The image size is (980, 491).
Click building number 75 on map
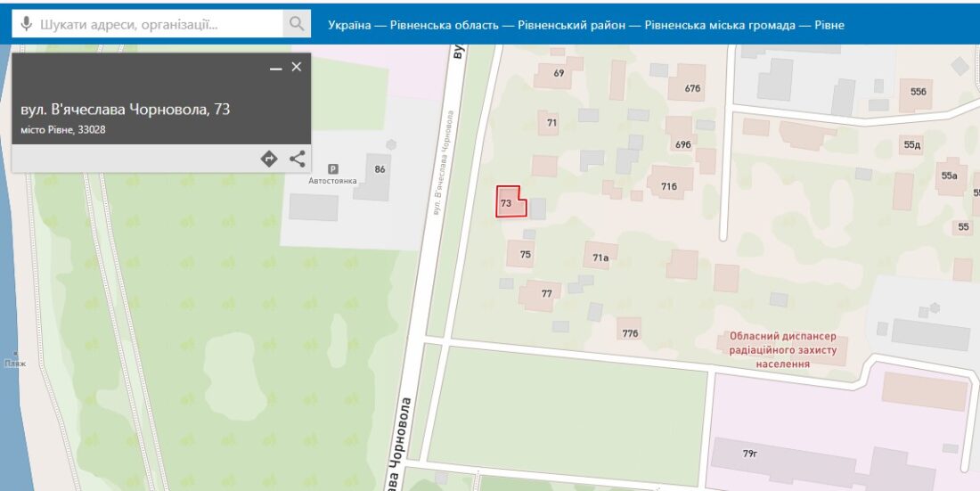coord(524,255)
